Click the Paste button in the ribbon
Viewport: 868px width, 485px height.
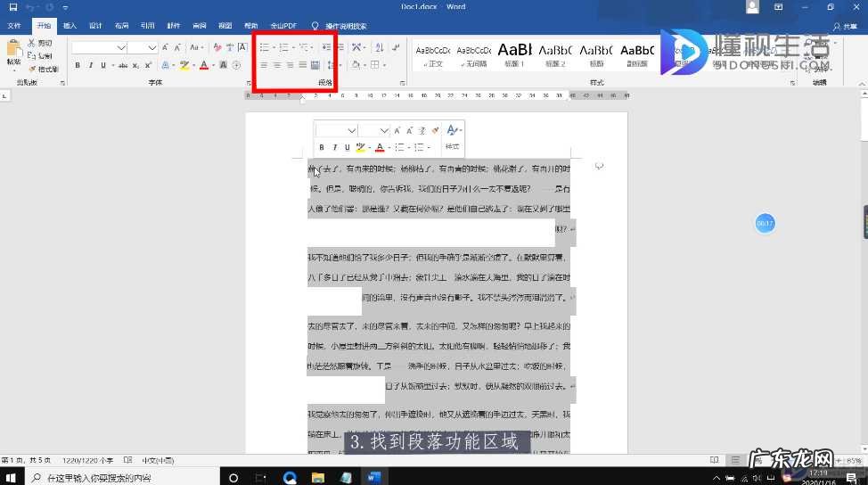pos(13,54)
